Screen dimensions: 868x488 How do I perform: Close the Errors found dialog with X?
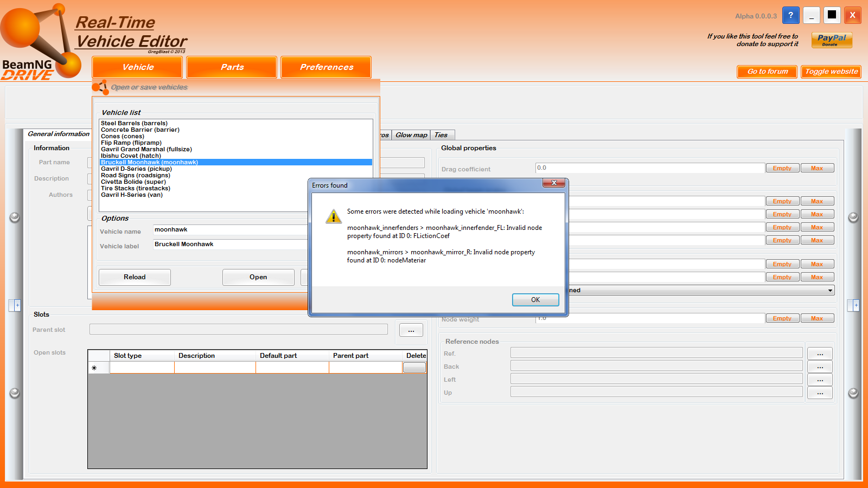pos(554,183)
